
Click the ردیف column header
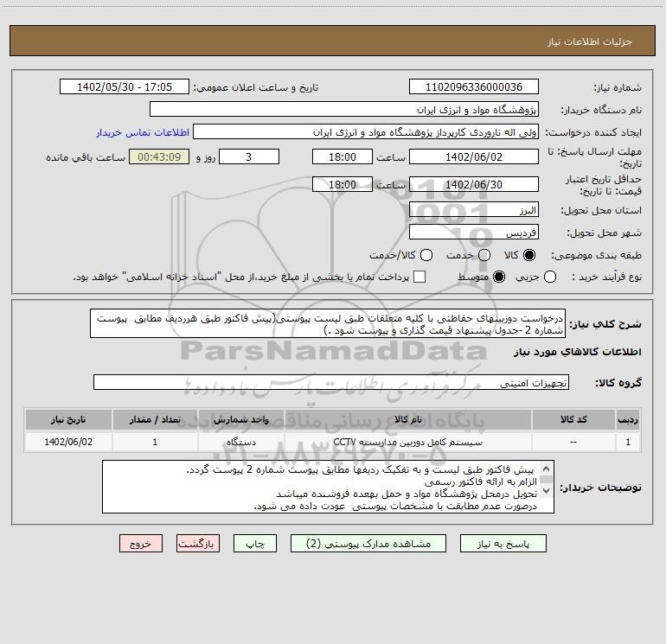[x=628, y=419]
